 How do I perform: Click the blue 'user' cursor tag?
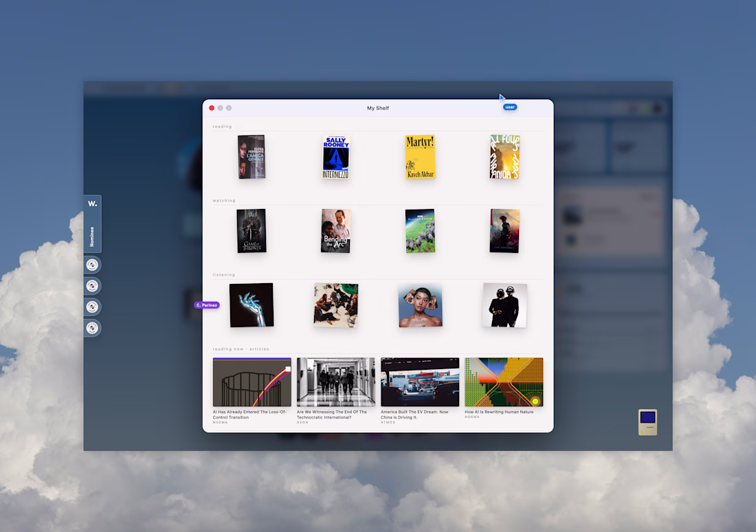(x=510, y=107)
